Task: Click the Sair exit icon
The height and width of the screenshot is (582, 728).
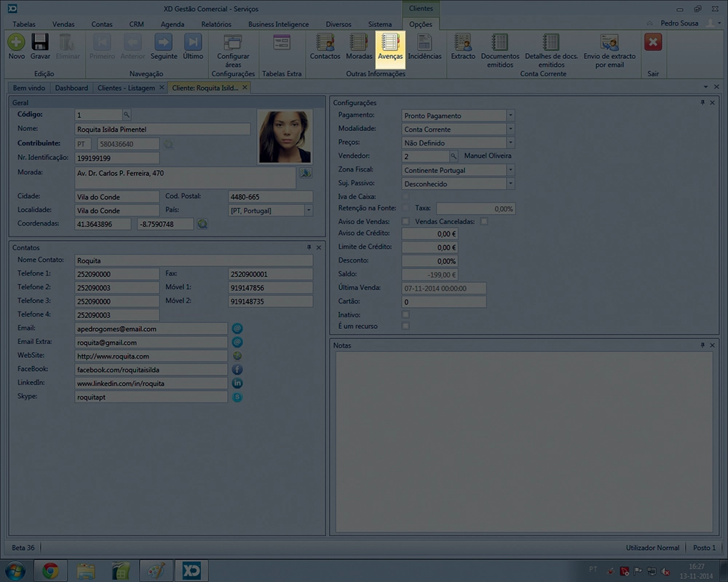Action: (653, 43)
